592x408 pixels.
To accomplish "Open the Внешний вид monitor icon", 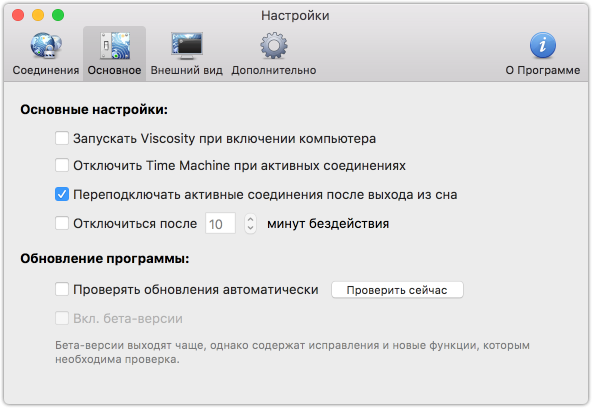I will click(187, 46).
